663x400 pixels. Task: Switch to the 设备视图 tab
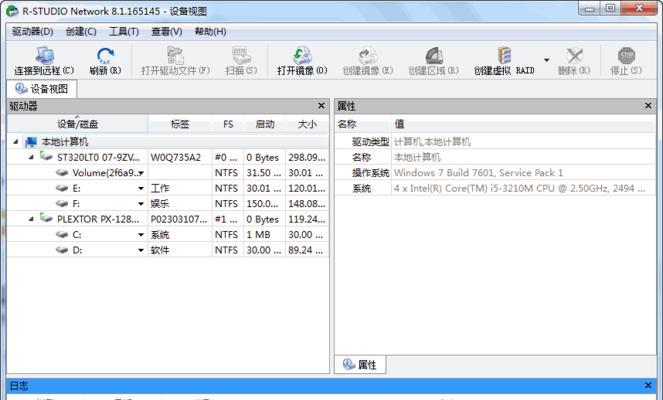42,89
